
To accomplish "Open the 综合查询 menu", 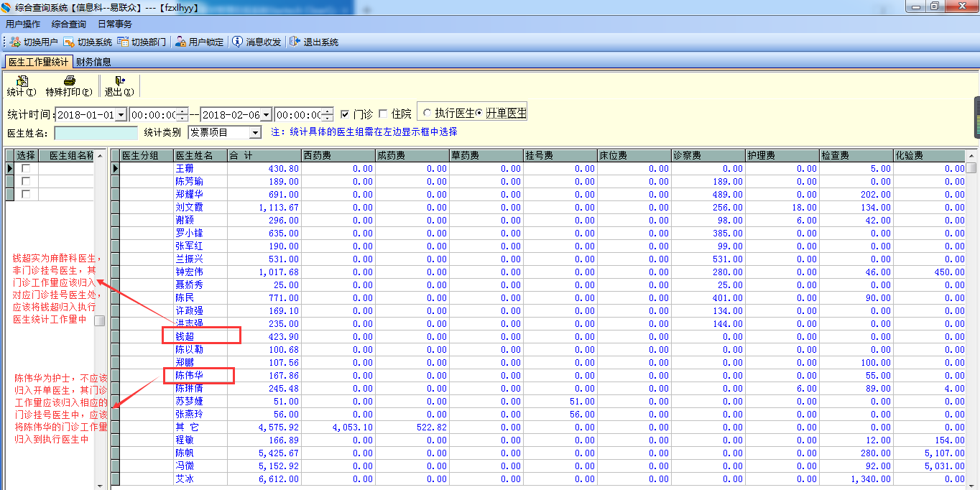I will (68, 24).
